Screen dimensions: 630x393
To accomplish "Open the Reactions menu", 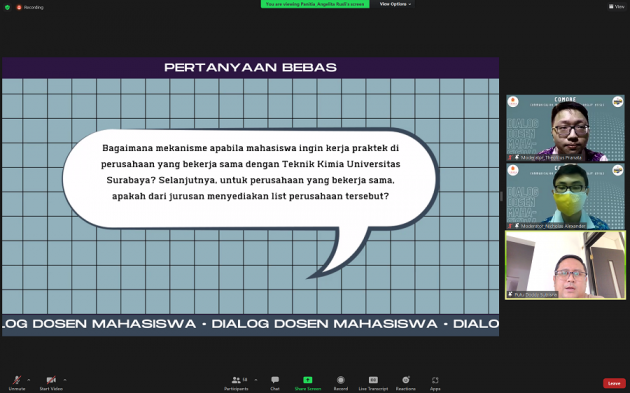I will [x=405, y=382].
